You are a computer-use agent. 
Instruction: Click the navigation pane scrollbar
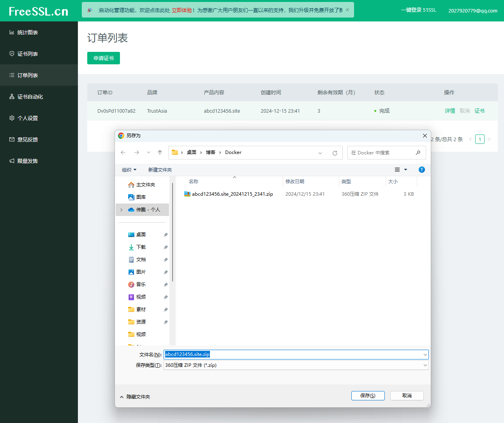(x=172, y=232)
